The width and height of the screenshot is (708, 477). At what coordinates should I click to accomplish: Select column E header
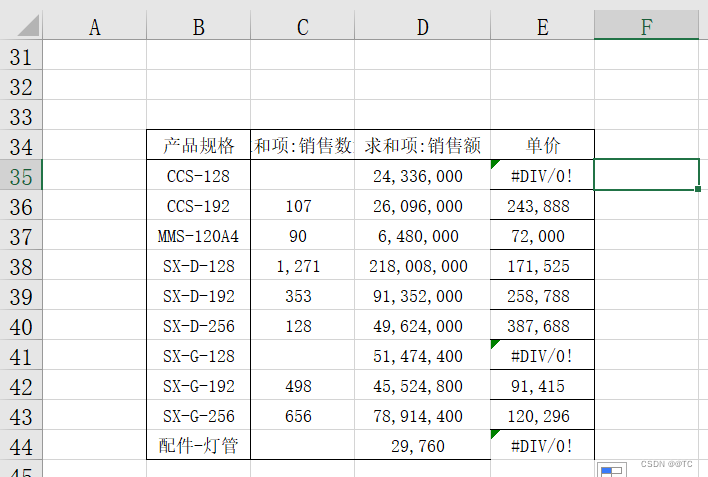543,27
